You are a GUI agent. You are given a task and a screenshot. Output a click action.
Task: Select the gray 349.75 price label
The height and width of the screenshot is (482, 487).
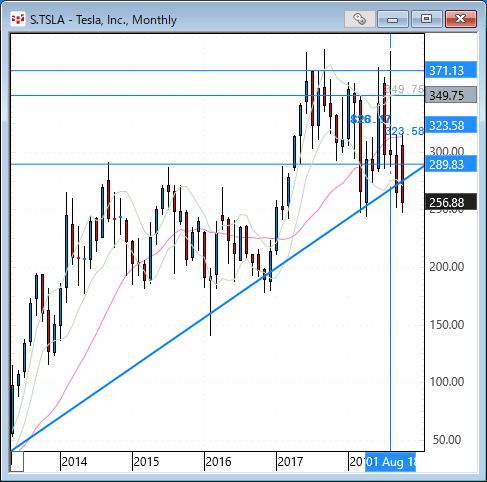[451, 95]
